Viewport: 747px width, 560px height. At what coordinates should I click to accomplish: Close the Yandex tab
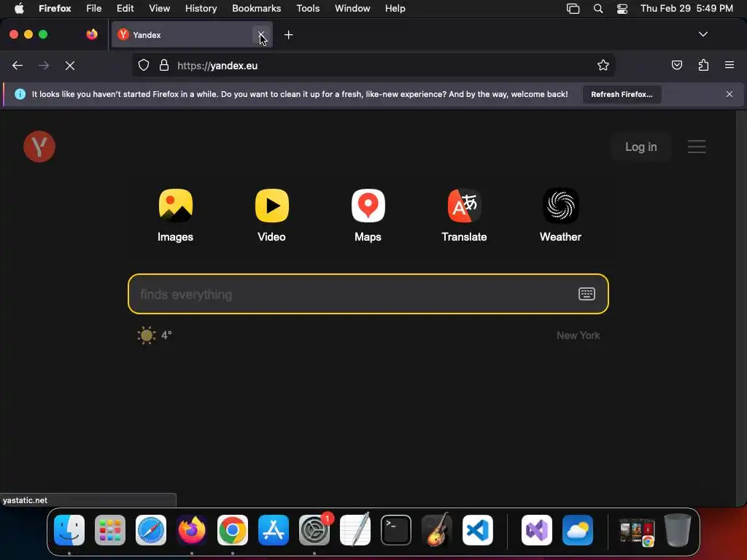(x=260, y=35)
